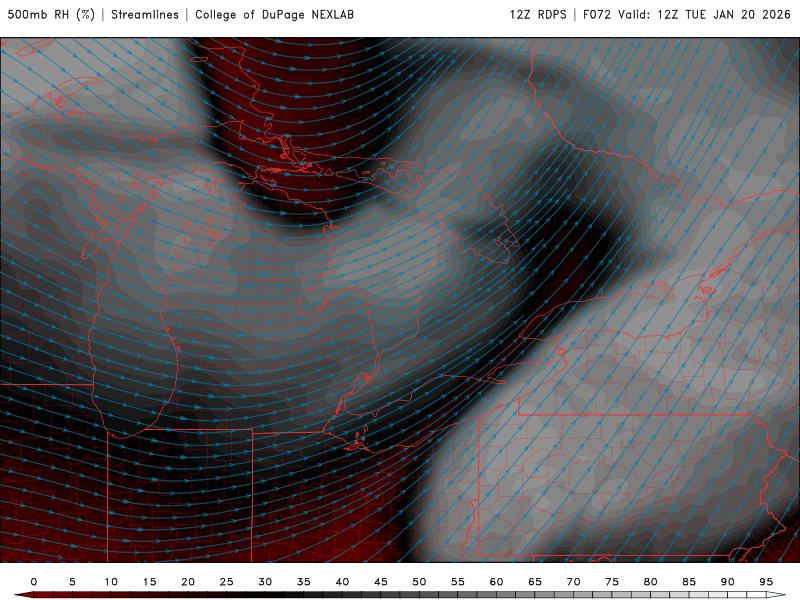This screenshot has width=800, height=600.
Task: Select the colorbar label "85"
Action: (x=689, y=582)
